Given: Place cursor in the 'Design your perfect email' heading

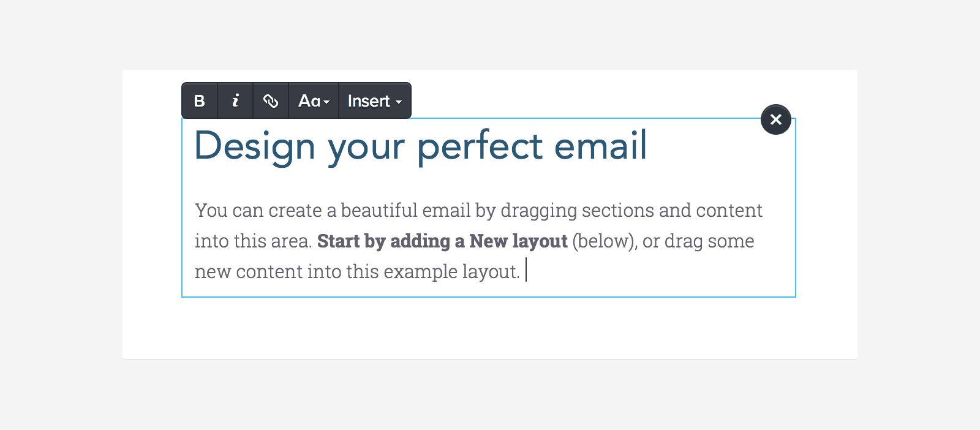Looking at the screenshot, I should (420, 146).
